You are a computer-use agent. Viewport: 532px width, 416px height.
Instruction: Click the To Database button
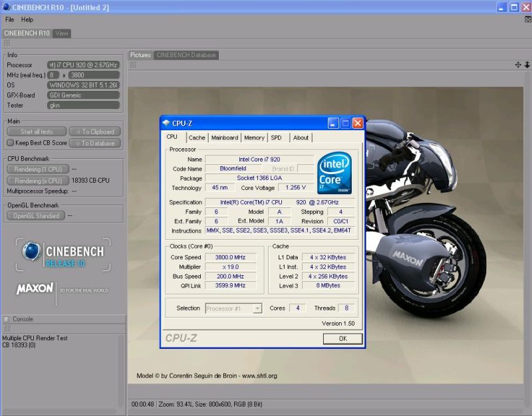[94, 143]
